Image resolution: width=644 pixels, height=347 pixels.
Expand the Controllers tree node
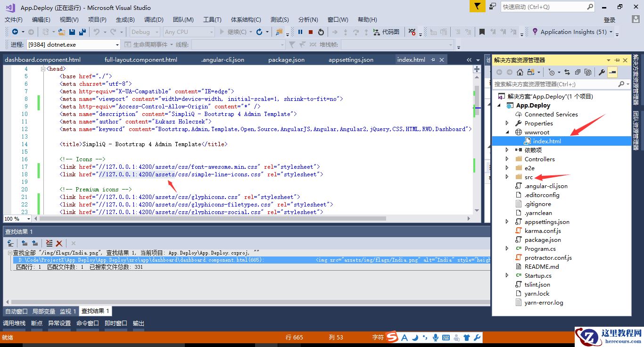[x=507, y=159]
